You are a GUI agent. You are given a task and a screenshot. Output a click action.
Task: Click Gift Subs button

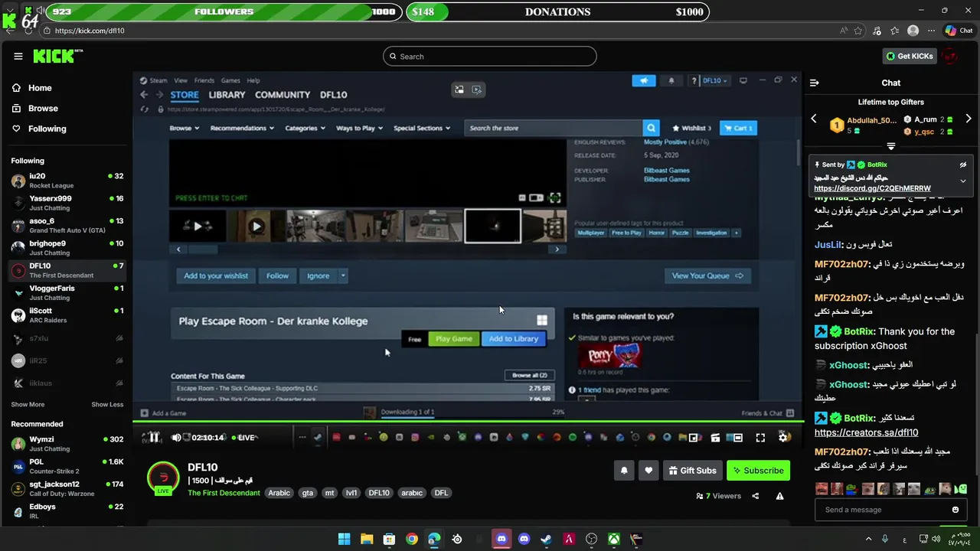pyautogui.click(x=692, y=471)
